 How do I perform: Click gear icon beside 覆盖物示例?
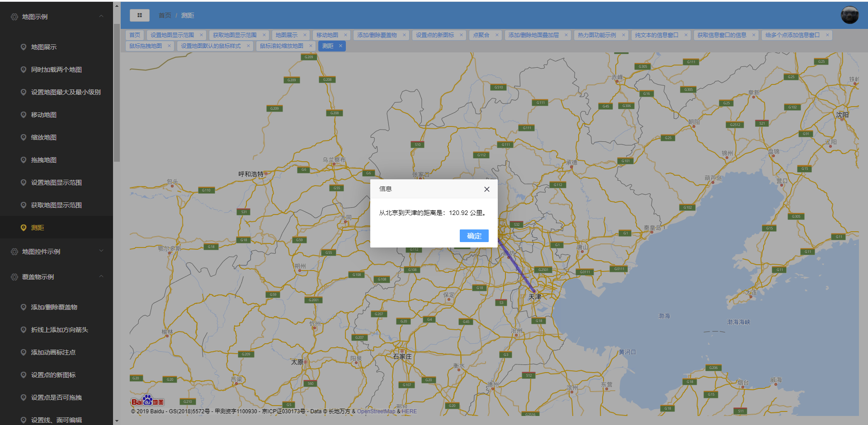(x=14, y=277)
